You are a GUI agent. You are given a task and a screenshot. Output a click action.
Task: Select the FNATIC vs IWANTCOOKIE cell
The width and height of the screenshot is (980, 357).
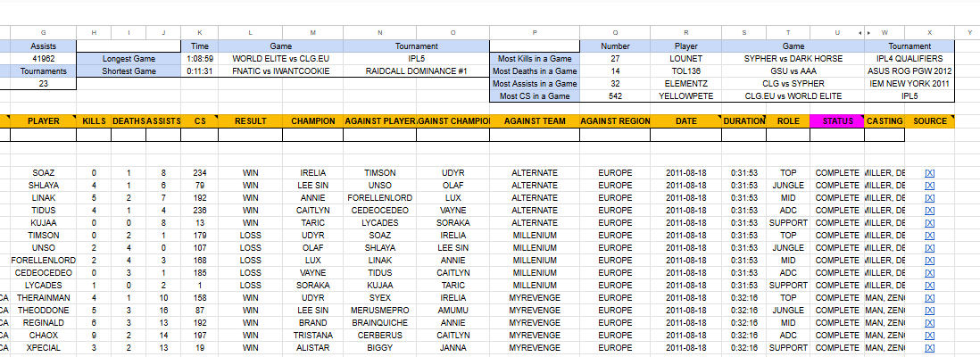pos(280,71)
